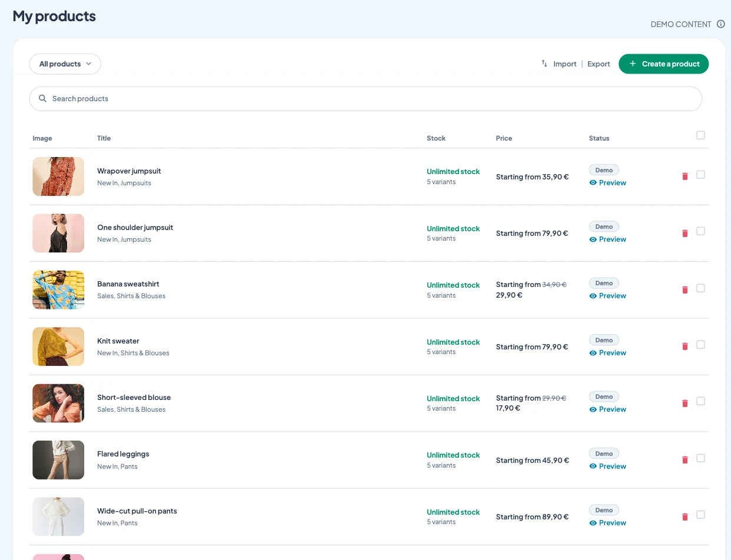Check the Wide-cut pull-on pants checkbox
731x560 pixels.
700,515
